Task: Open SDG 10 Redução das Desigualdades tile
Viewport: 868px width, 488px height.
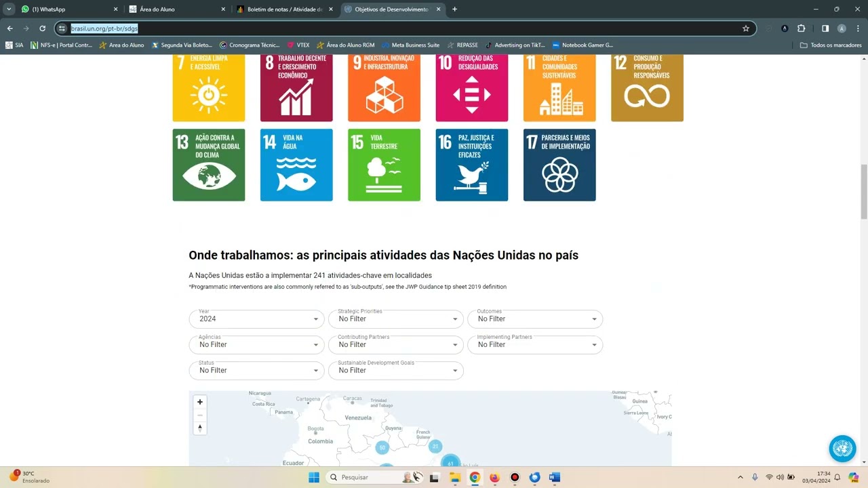Action: [x=472, y=88]
